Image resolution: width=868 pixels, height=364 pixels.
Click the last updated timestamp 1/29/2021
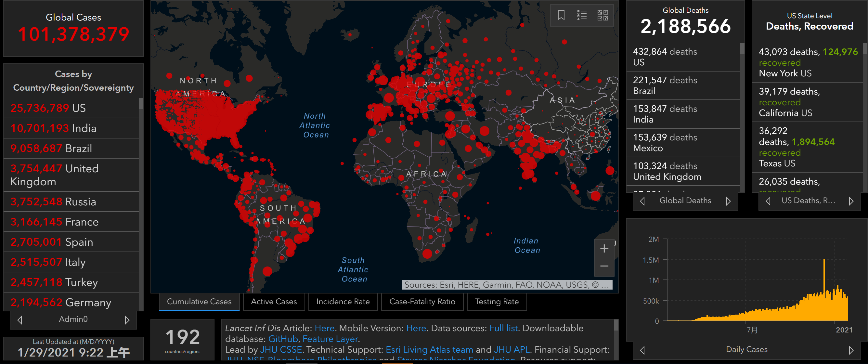point(73,353)
